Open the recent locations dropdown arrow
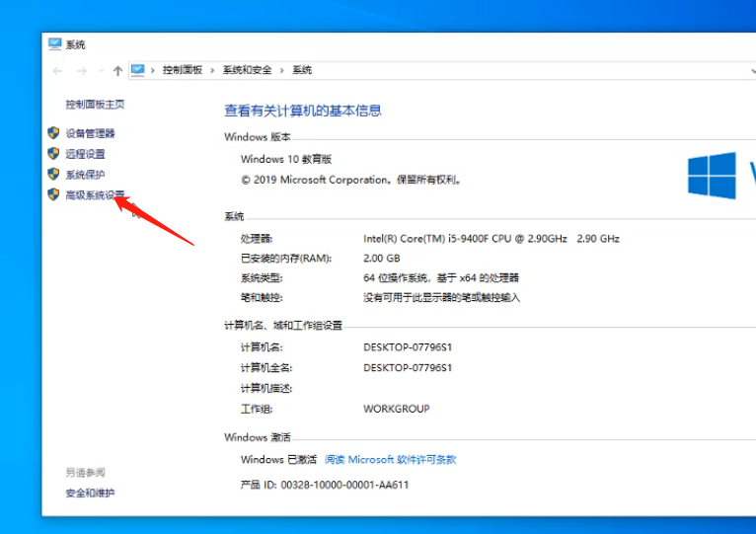This screenshot has width=756, height=534. pos(101,71)
